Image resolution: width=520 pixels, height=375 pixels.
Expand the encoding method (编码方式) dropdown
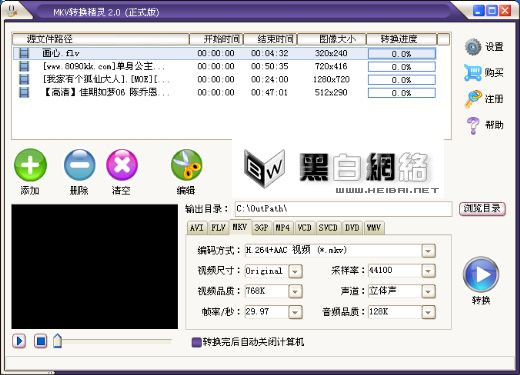[x=428, y=251]
